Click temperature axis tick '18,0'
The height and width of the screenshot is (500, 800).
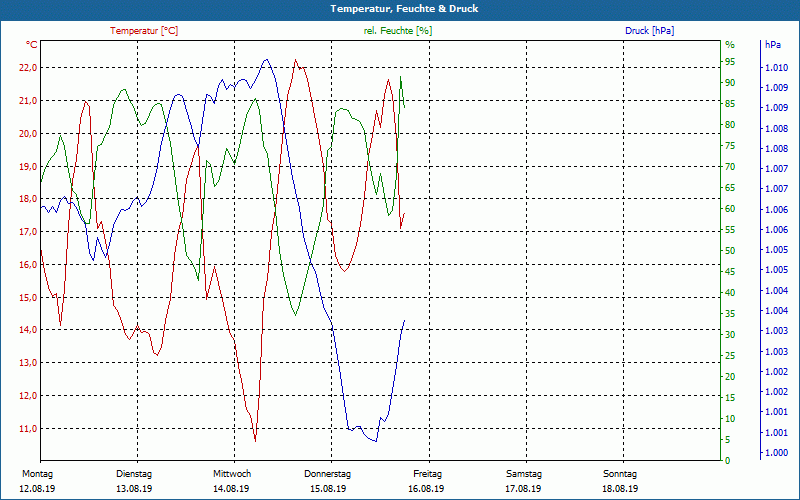[29, 199]
